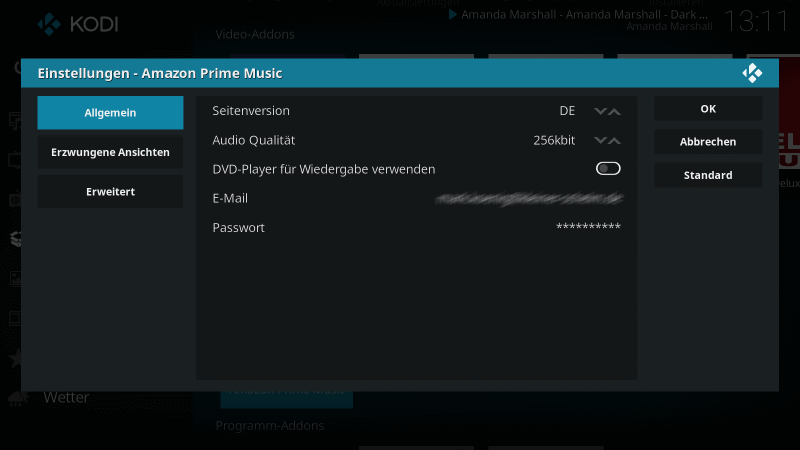Viewport: 800px width, 450px height.
Task: Click the Abbrechen button
Action: 708,142
